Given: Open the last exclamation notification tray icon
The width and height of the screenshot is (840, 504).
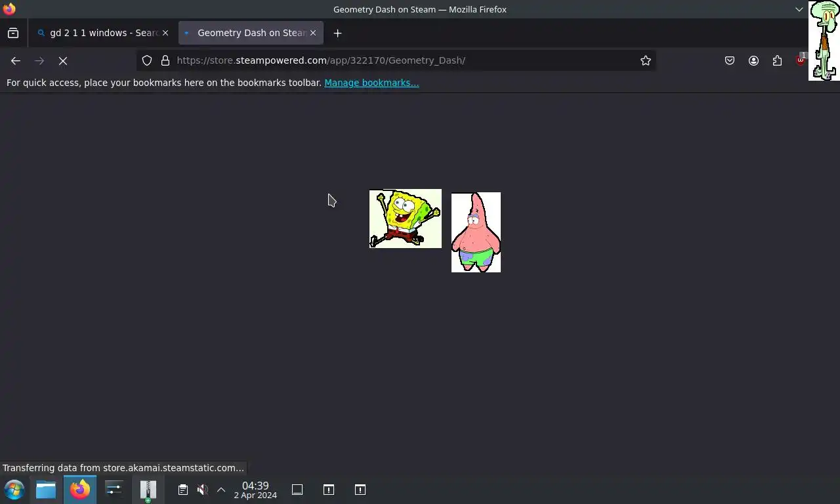Looking at the screenshot, I should 360,490.
